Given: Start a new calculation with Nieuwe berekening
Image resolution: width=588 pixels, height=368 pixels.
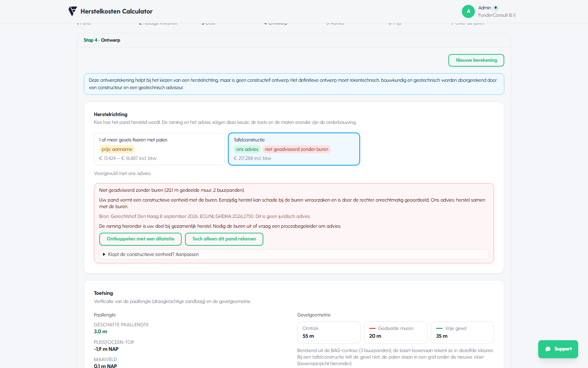Looking at the screenshot, I should click(x=476, y=60).
